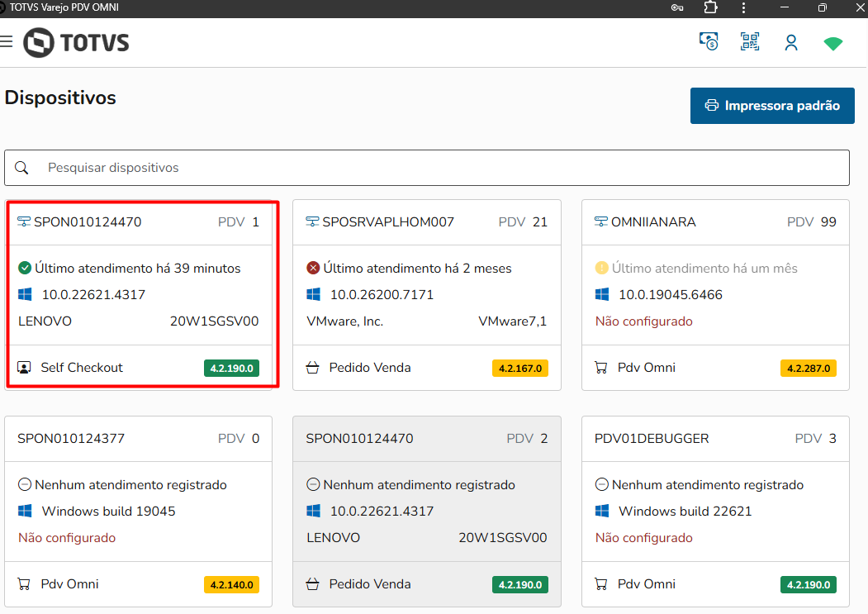The image size is (868, 614).
Task: Click Windows logo next to Windows build 19045
Action: click(25, 511)
